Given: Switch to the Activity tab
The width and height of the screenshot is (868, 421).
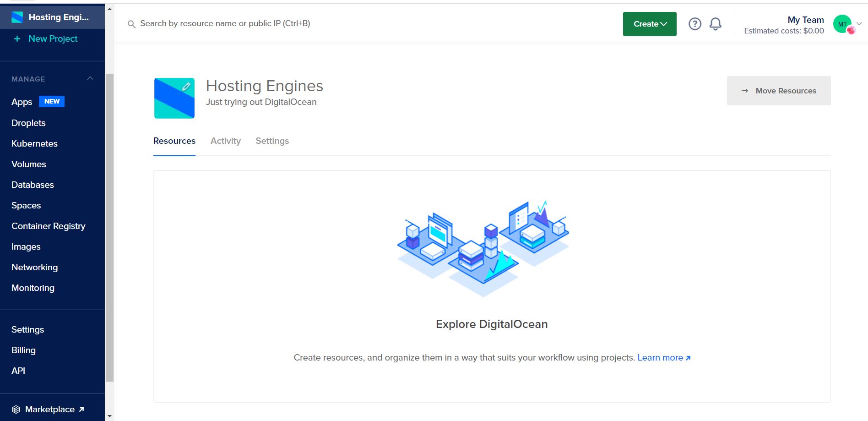Looking at the screenshot, I should click(225, 141).
